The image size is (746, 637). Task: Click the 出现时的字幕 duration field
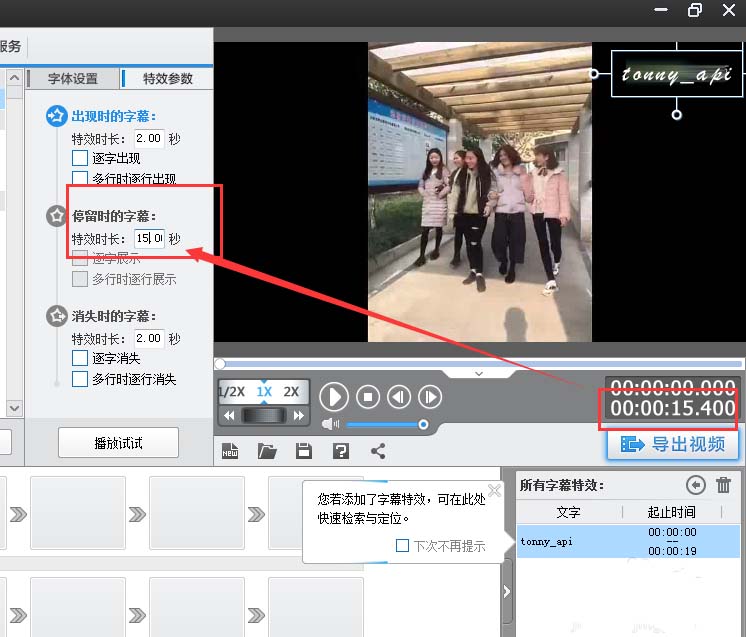tap(149, 138)
